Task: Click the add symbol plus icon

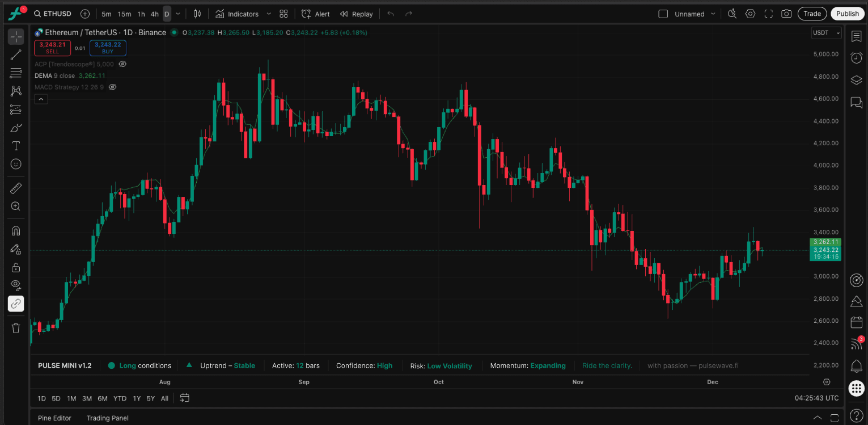Action: point(85,14)
